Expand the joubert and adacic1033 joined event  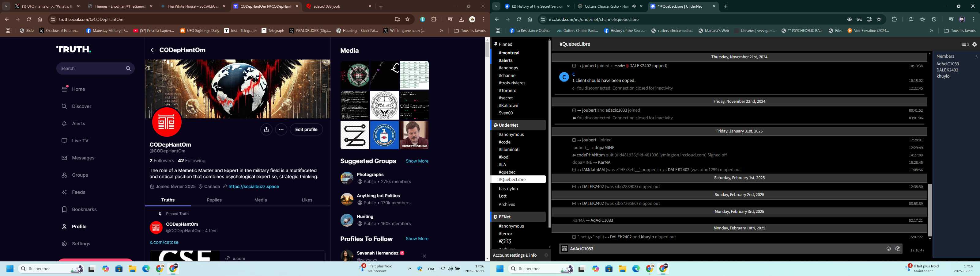(x=574, y=110)
